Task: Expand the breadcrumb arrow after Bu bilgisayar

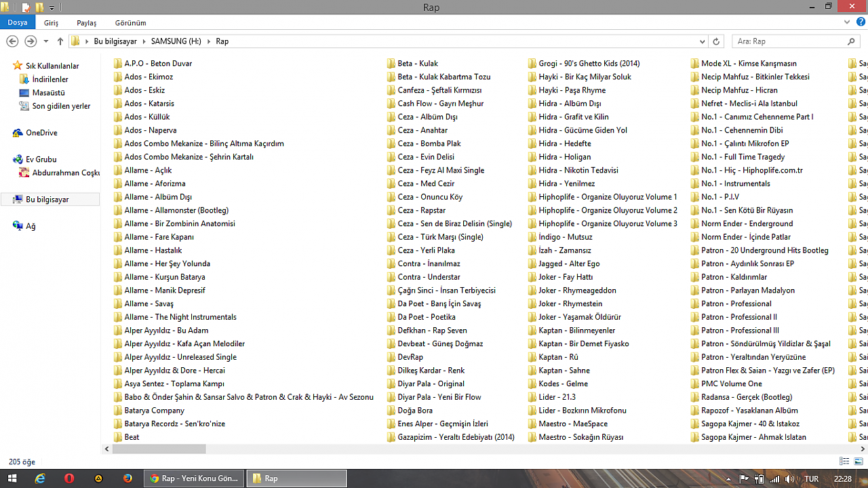Action: pos(144,41)
